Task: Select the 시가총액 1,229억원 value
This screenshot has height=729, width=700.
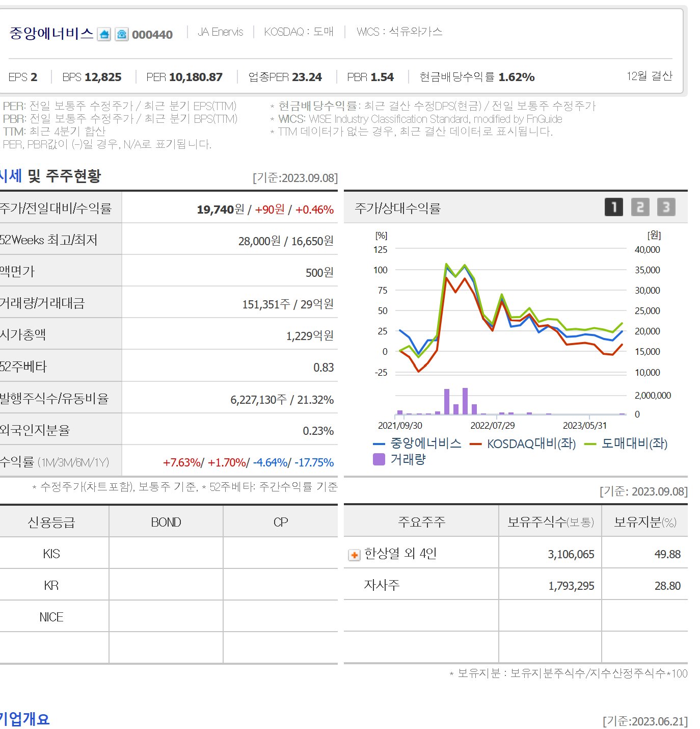Action: click(x=310, y=336)
